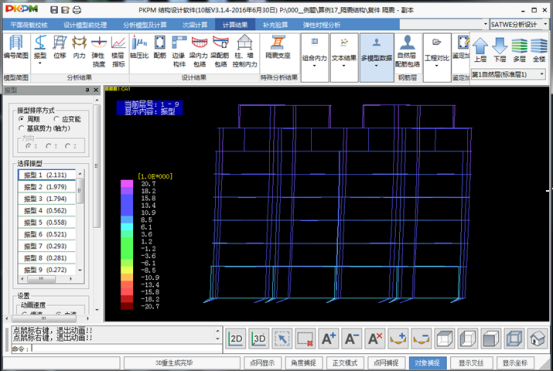Click 显示叉丝 crosshair button
This screenshot has width=554, height=372.
point(471,363)
